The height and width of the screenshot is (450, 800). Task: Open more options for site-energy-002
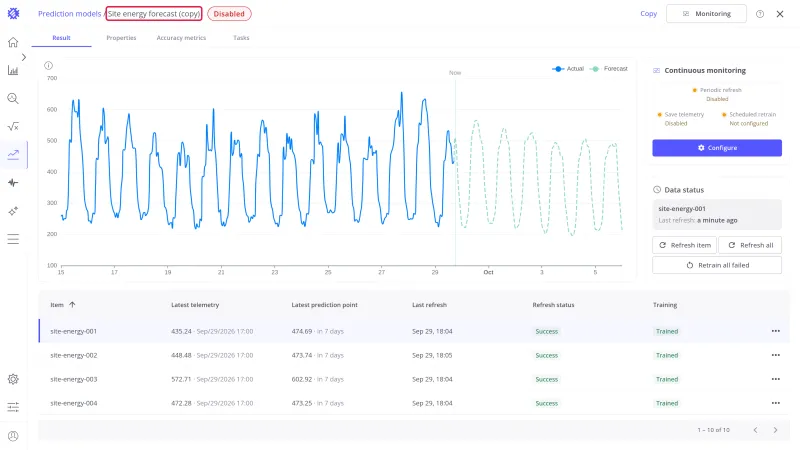pos(776,355)
